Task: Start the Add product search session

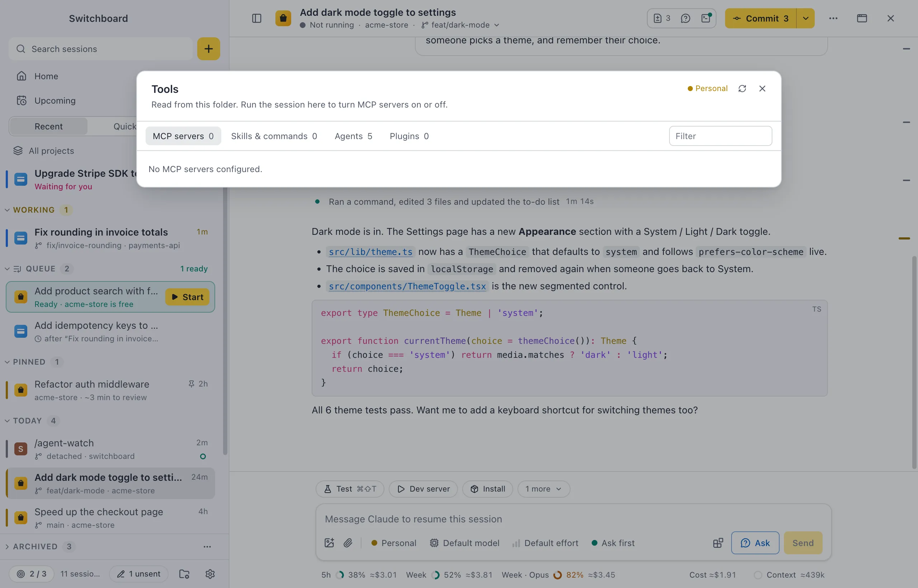Action: (x=187, y=297)
